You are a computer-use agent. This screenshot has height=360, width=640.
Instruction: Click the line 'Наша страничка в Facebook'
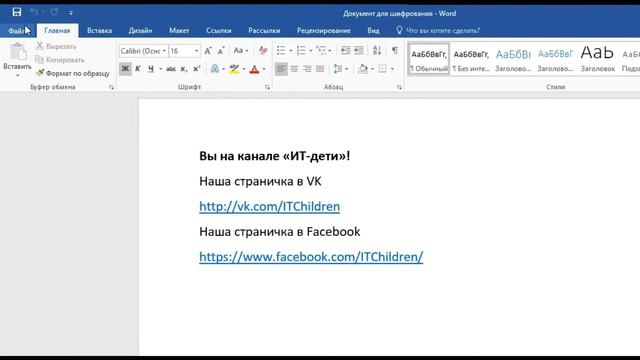pos(280,232)
